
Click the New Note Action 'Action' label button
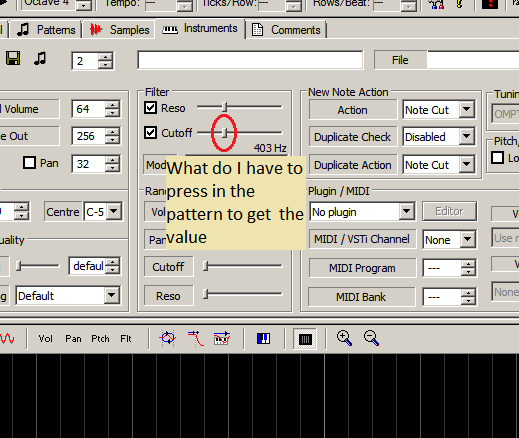[x=353, y=110]
